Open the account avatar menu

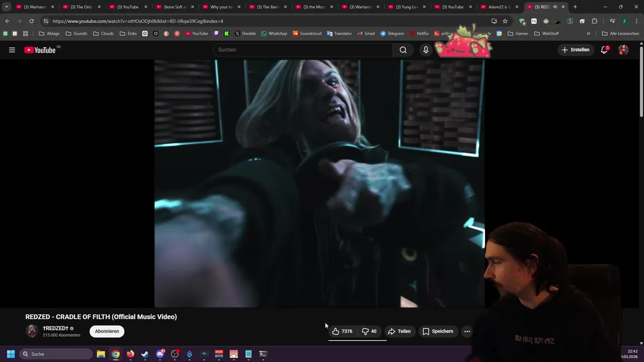pos(623,50)
